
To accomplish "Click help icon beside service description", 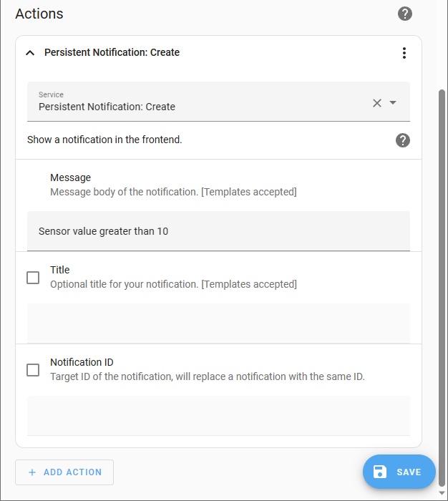I will coord(403,140).
